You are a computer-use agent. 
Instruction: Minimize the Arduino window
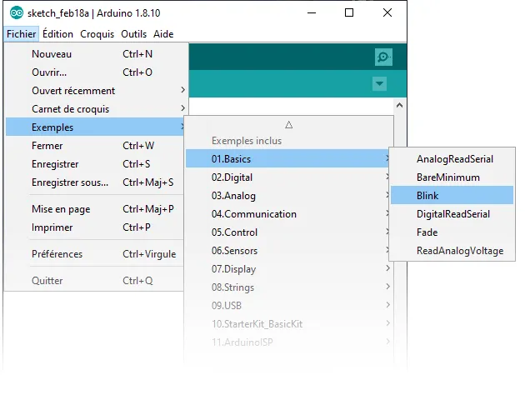[312, 13]
